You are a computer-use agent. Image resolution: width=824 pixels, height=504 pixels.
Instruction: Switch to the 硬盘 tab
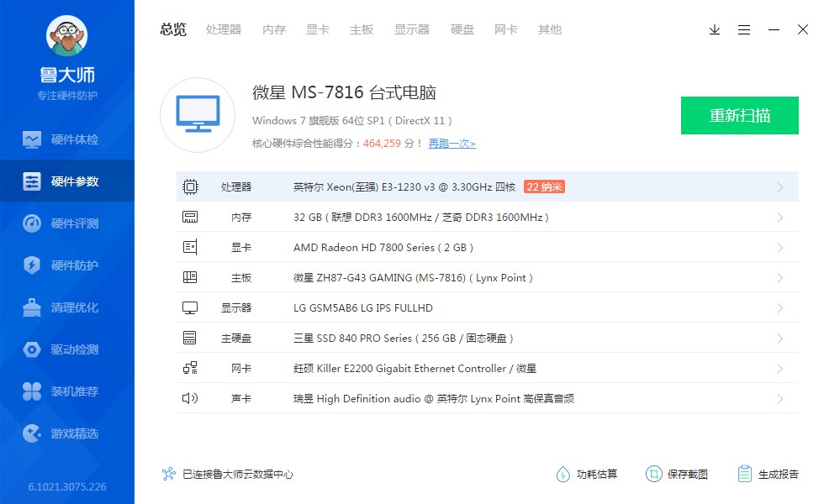coord(462,30)
